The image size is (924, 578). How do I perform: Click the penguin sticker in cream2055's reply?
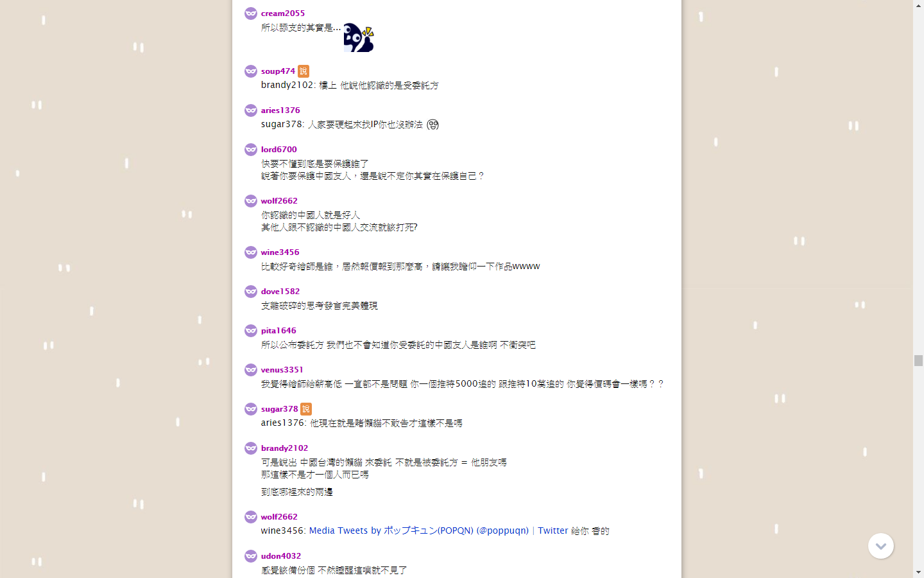click(359, 37)
